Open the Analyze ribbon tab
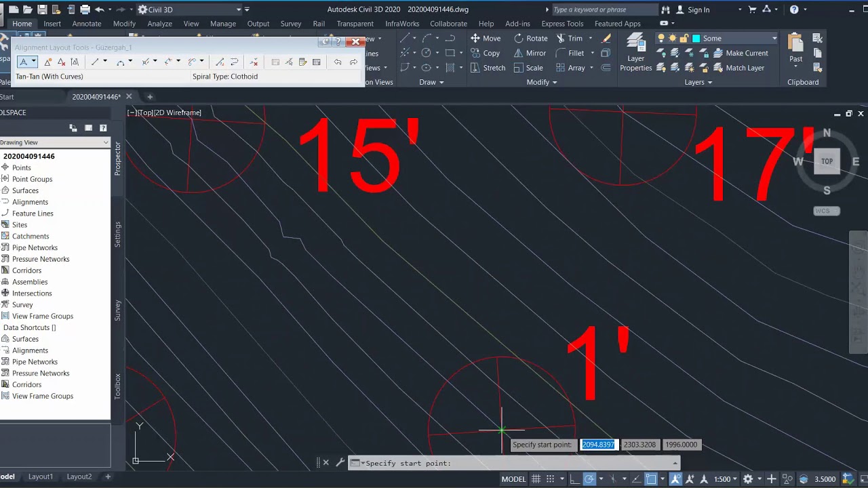868x488 pixels. (160, 24)
